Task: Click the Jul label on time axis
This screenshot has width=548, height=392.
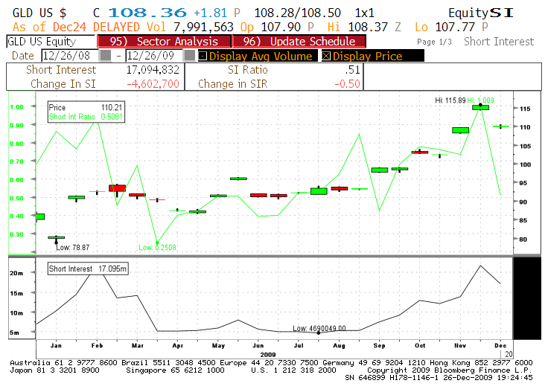Action: point(299,346)
